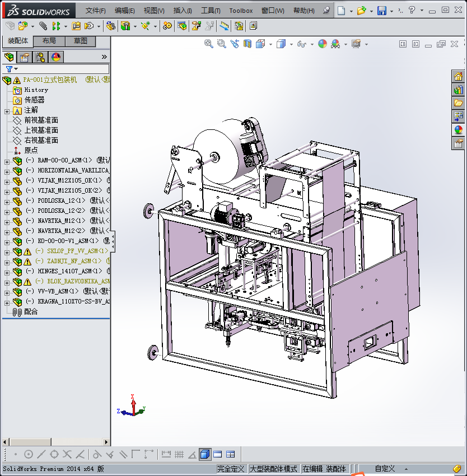467x476 pixels.
Task: Click the File Explorer folder pane icon
Action: pyautogui.click(x=458, y=103)
